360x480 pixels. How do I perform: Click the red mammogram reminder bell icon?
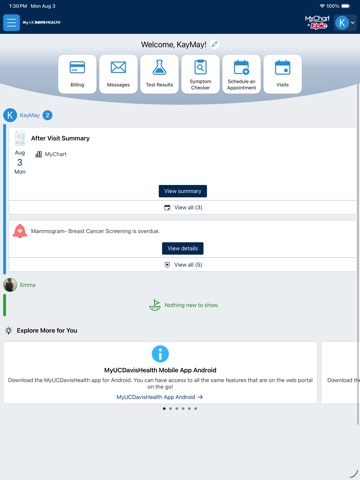[x=20, y=231]
